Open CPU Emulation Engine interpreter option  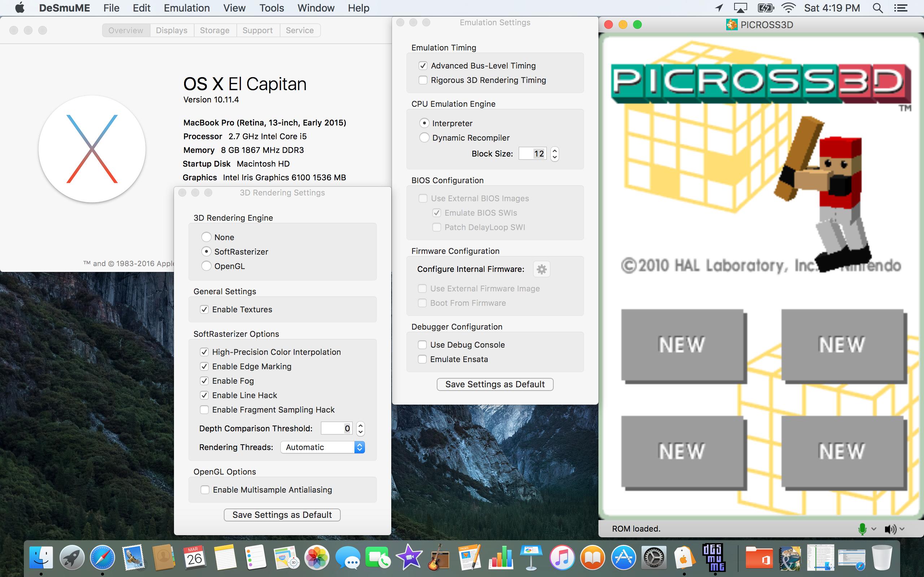click(x=424, y=122)
